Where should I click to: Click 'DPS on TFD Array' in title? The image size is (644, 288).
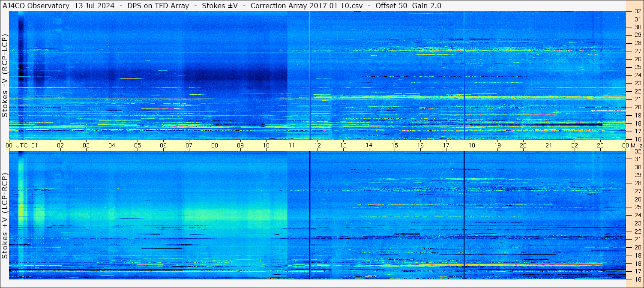[158, 6]
